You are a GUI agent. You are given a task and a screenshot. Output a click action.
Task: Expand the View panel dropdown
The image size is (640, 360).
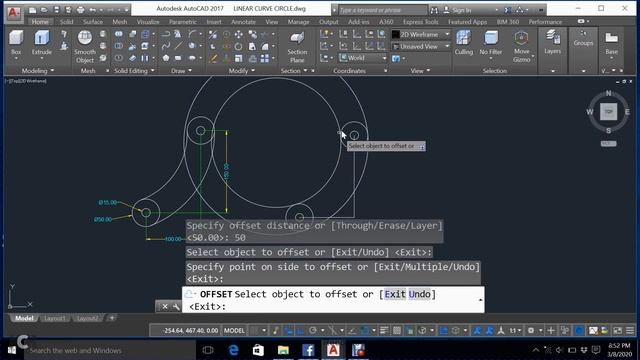tap(420, 71)
